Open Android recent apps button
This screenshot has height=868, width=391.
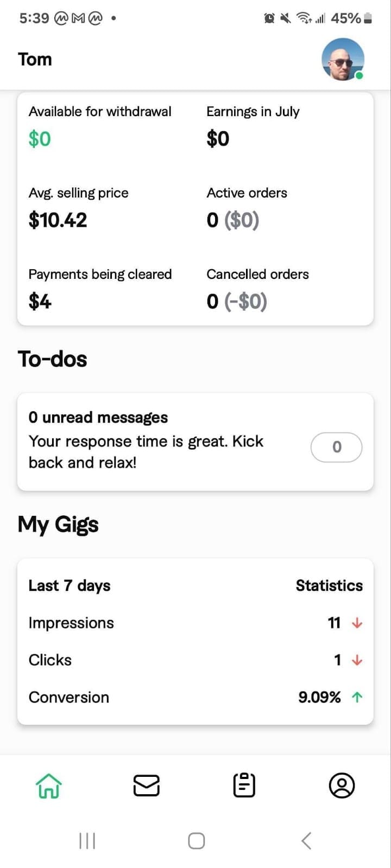pyautogui.click(x=87, y=841)
